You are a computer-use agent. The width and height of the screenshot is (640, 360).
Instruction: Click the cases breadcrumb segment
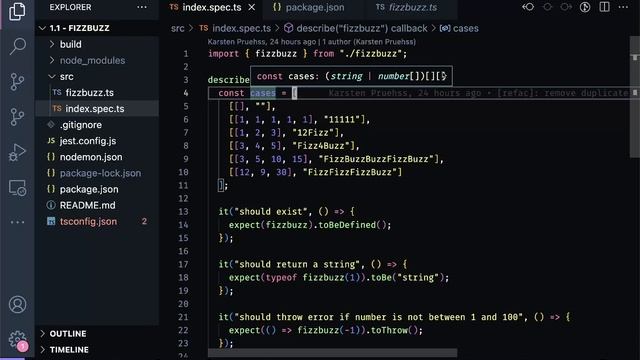[x=465, y=28]
